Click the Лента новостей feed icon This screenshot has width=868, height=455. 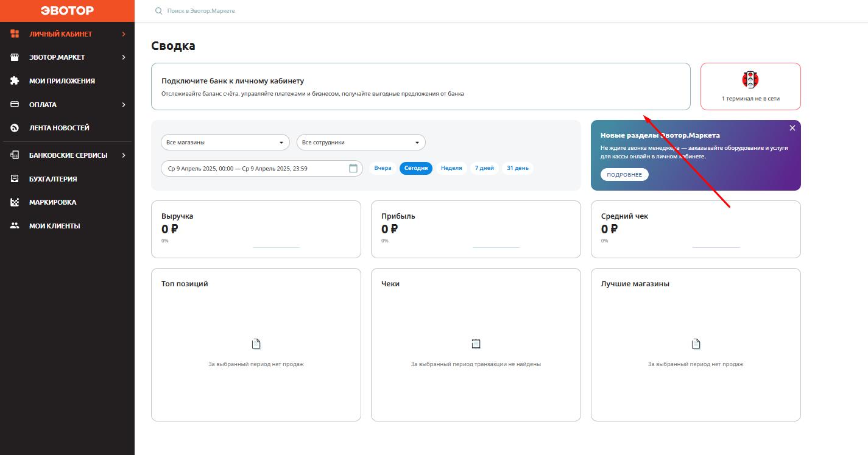click(15, 128)
